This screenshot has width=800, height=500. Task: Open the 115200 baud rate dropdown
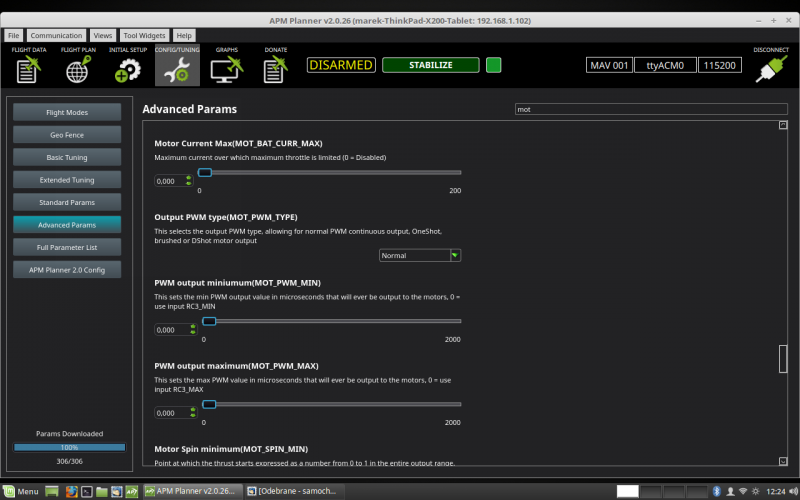click(720, 65)
